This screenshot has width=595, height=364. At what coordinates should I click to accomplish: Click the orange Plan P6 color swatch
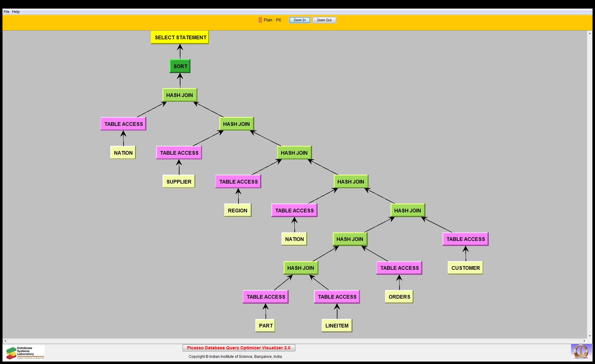point(260,20)
